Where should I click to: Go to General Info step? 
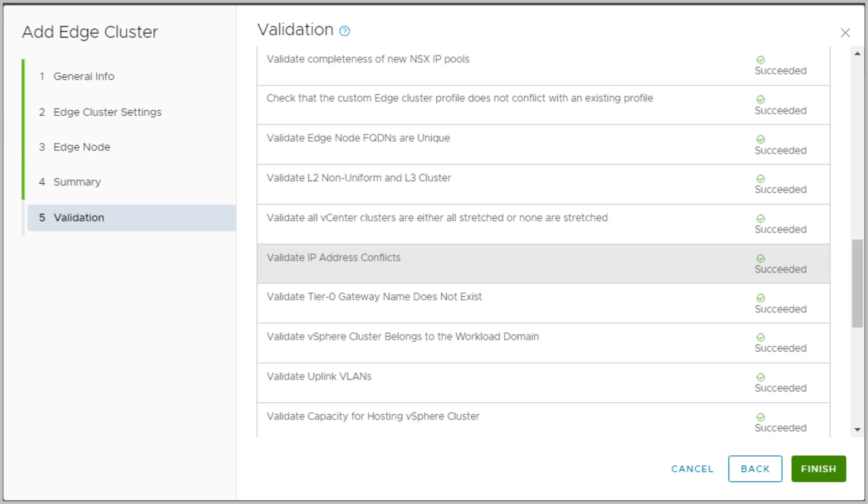click(x=84, y=76)
